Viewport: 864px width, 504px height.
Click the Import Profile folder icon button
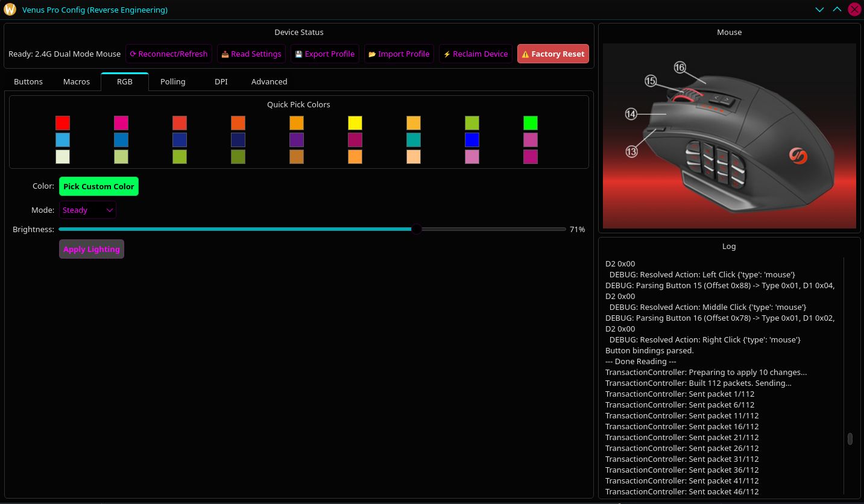(x=399, y=54)
